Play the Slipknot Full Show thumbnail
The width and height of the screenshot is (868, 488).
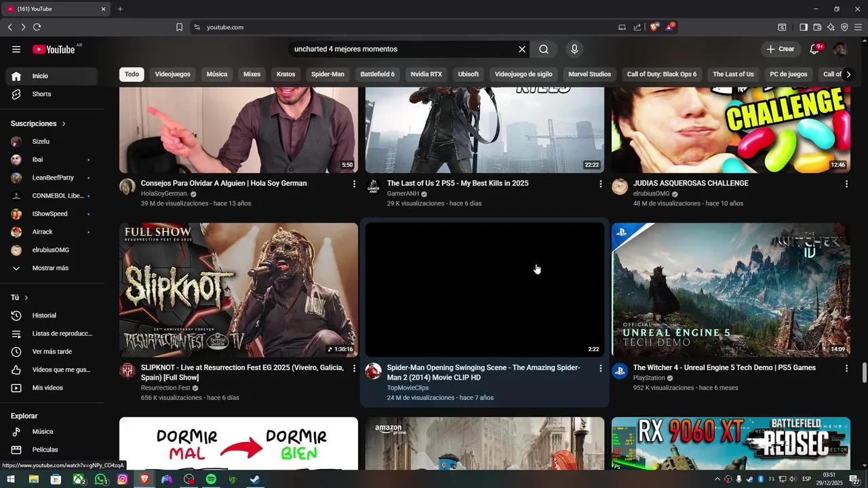point(239,289)
